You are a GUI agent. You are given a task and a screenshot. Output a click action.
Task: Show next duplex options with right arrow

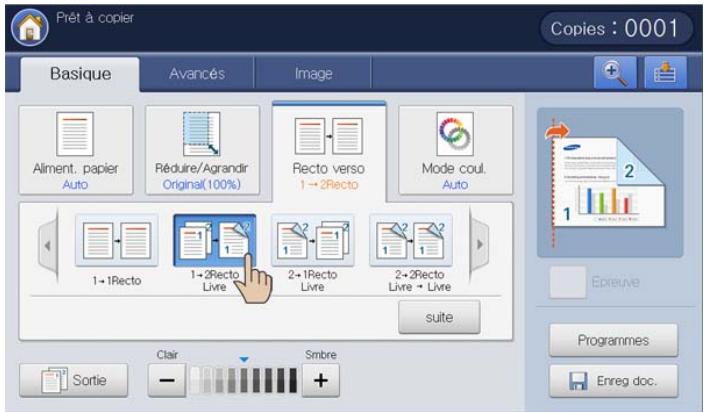point(479,244)
